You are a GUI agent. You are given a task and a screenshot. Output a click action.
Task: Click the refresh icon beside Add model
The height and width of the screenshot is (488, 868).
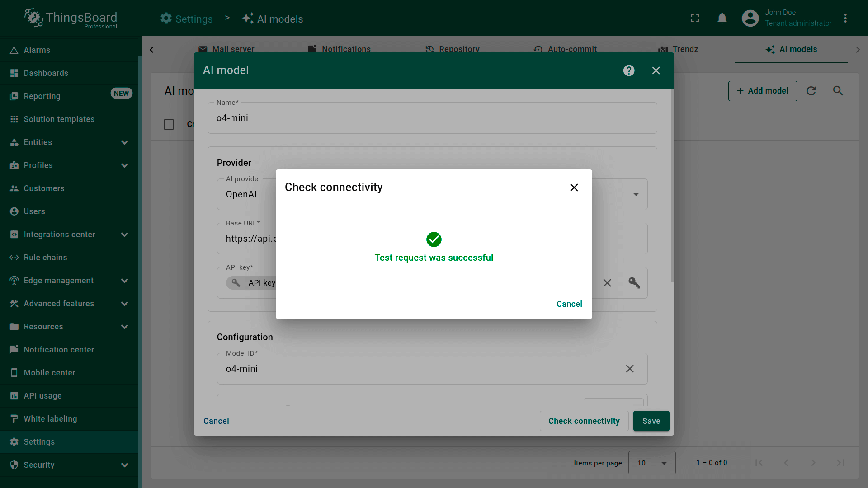click(x=811, y=91)
